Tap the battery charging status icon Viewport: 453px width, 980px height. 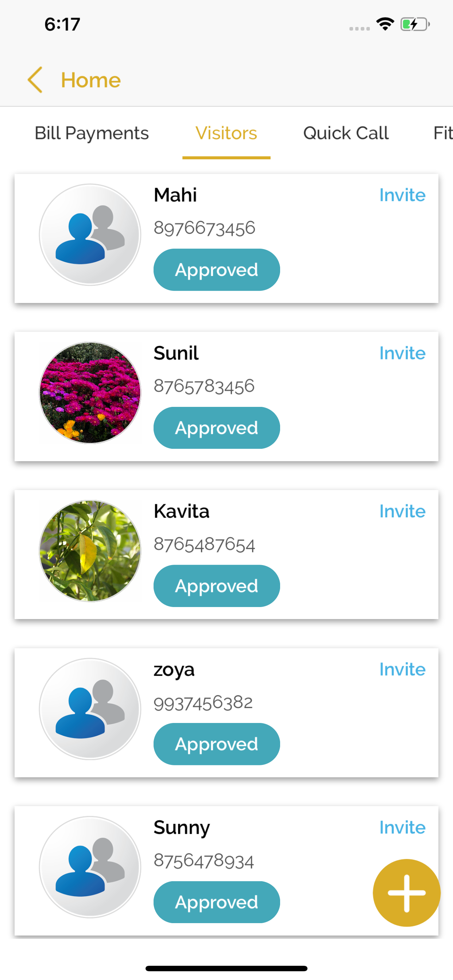point(415,24)
